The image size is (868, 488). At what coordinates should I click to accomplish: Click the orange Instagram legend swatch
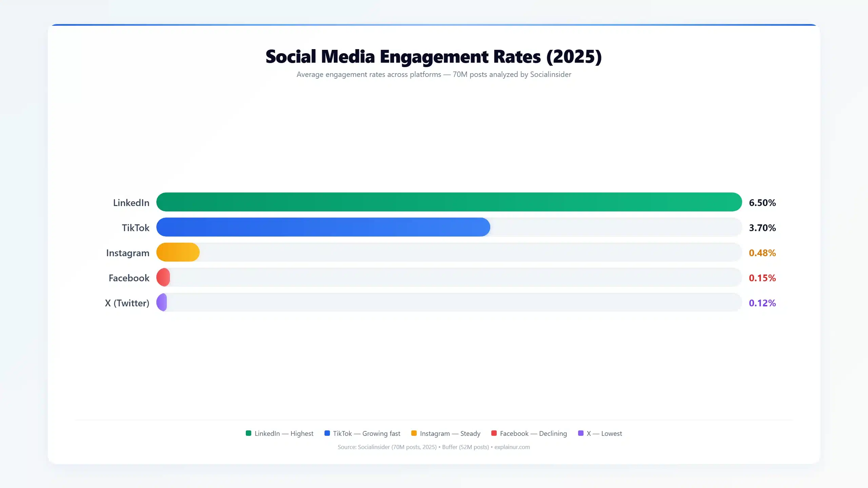[414, 433]
